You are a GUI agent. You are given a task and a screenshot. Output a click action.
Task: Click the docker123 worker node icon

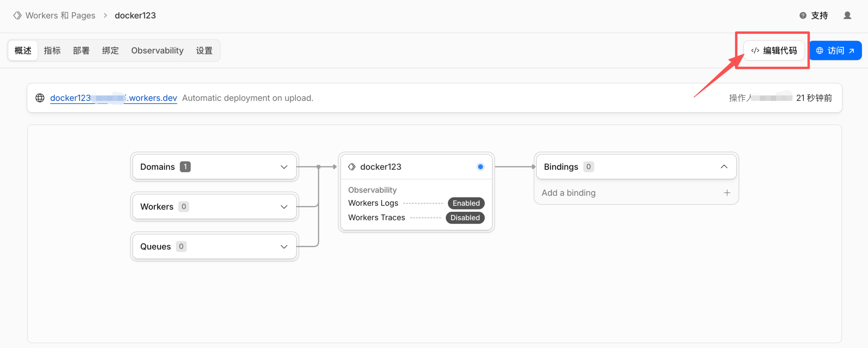tap(352, 167)
